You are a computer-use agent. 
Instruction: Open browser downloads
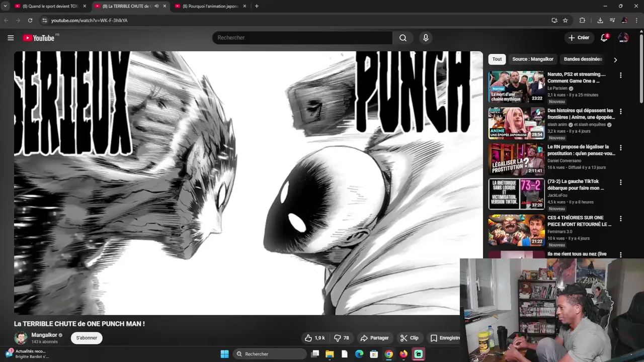(600, 20)
